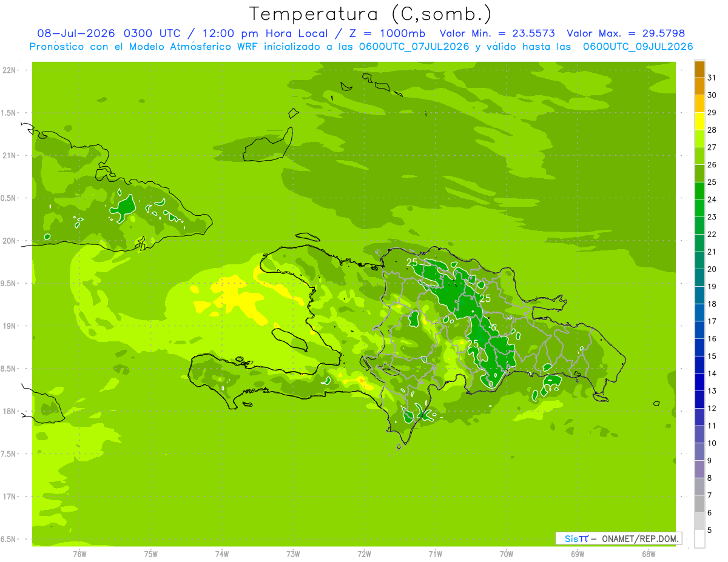Click the longitude label "69W"

[578, 554]
